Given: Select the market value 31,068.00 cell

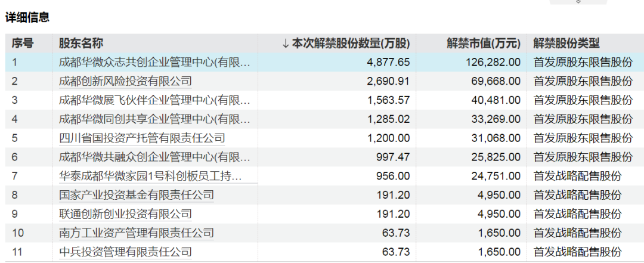Looking at the screenshot, I should (496, 138).
